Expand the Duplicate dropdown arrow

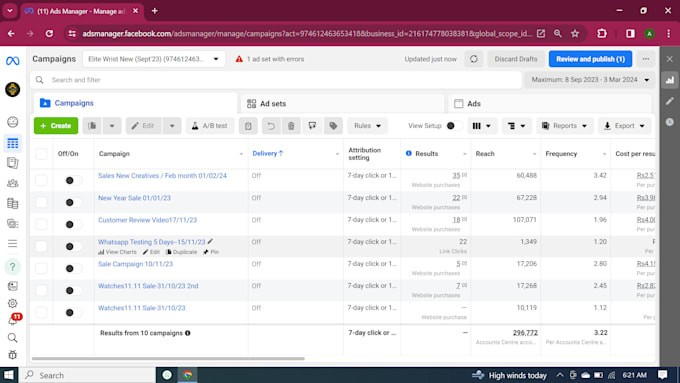point(112,126)
